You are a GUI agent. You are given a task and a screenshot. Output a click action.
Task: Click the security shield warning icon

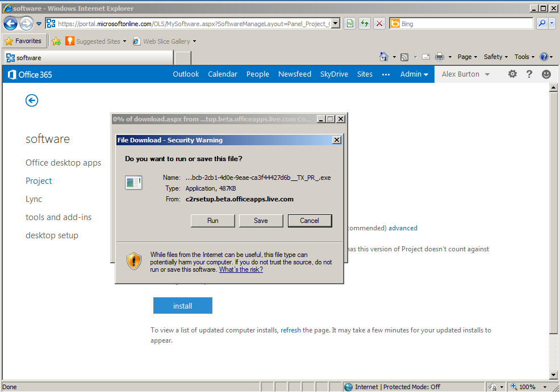click(x=134, y=262)
